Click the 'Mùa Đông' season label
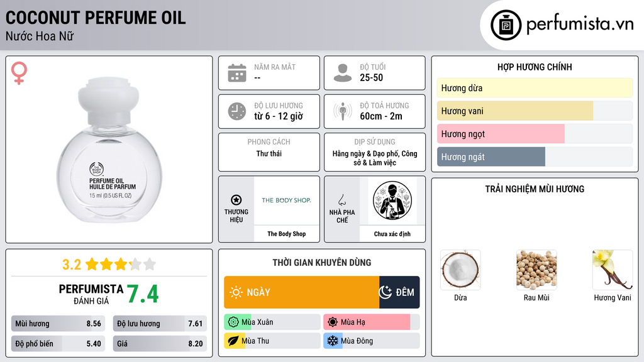The image size is (644, 362). click(x=357, y=341)
